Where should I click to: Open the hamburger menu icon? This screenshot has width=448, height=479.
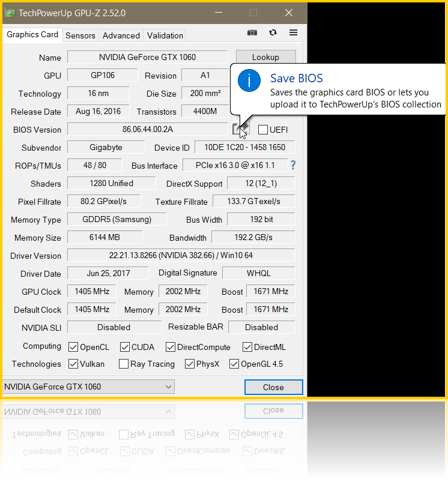(x=294, y=32)
